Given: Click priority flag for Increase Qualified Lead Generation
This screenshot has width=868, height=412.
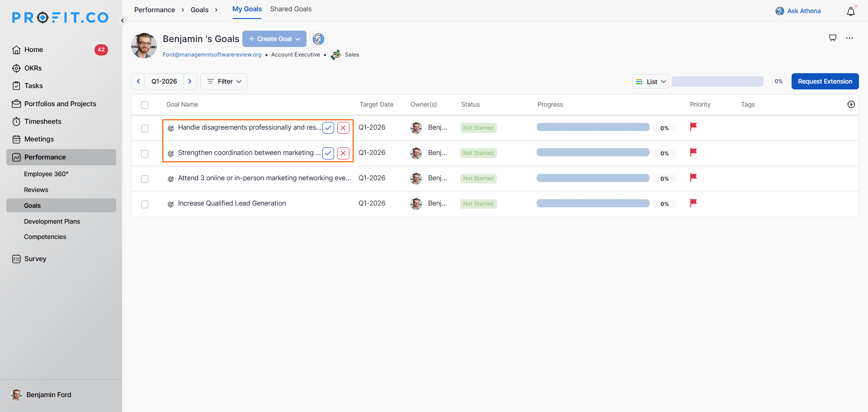Looking at the screenshot, I should [x=693, y=203].
